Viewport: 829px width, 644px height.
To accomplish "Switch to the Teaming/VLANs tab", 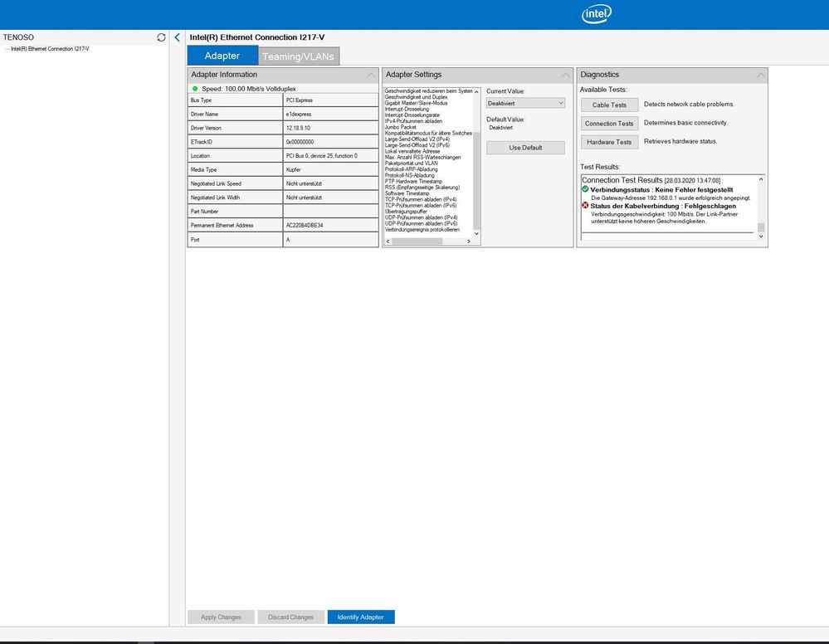I will coord(298,56).
